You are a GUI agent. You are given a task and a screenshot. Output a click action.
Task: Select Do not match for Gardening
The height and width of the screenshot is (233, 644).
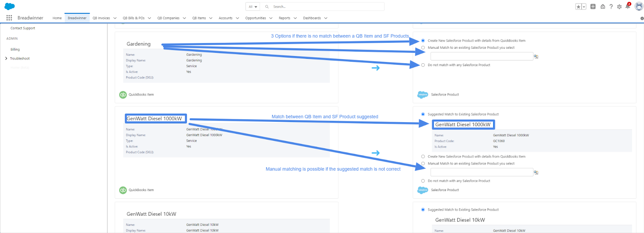(423, 65)
